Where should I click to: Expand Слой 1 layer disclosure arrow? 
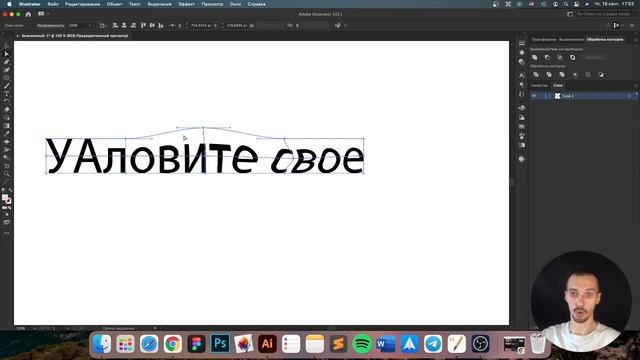tap(549, 96)
